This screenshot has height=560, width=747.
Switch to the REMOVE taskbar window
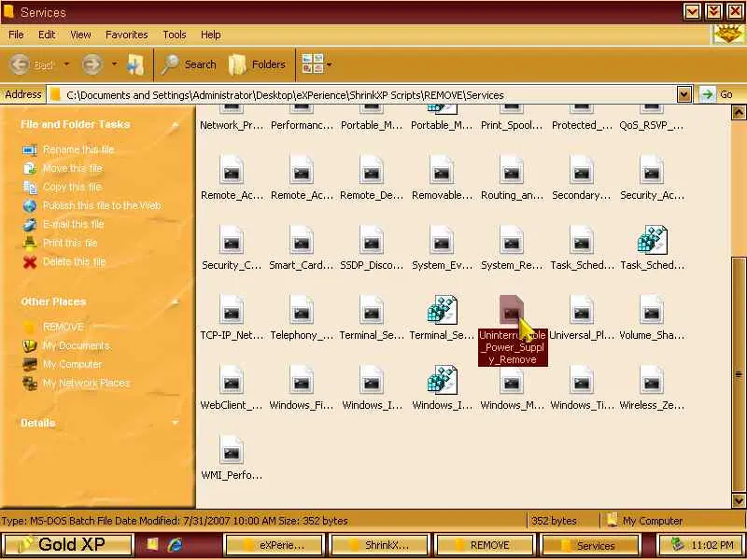pos(485,545)
